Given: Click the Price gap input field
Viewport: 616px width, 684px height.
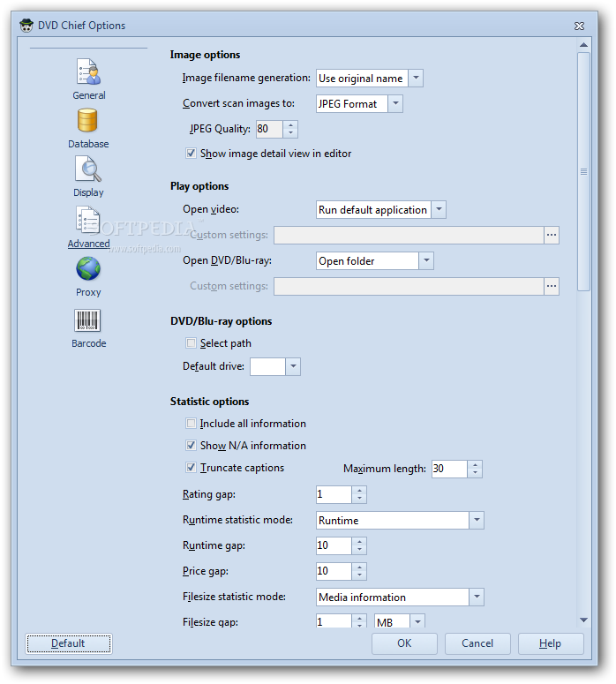Looking at the screenshot, I should [x=334, y=571].
